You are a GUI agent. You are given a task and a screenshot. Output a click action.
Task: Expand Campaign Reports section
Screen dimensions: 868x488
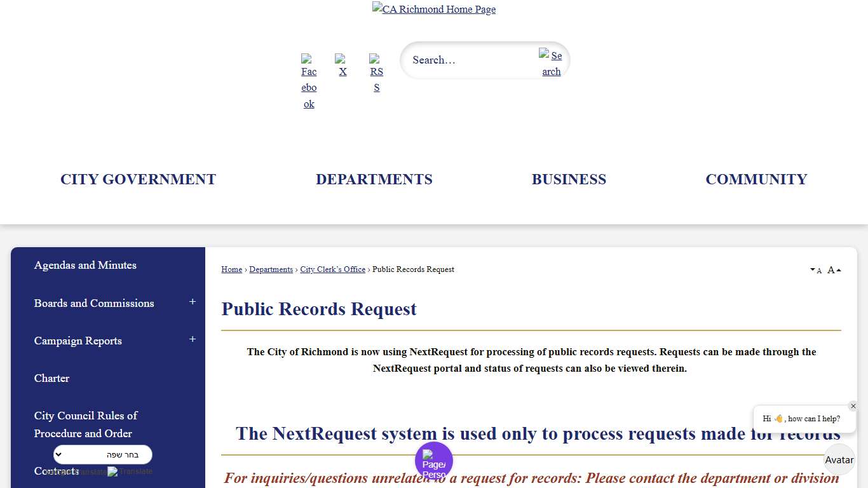[x=193, y=340]
